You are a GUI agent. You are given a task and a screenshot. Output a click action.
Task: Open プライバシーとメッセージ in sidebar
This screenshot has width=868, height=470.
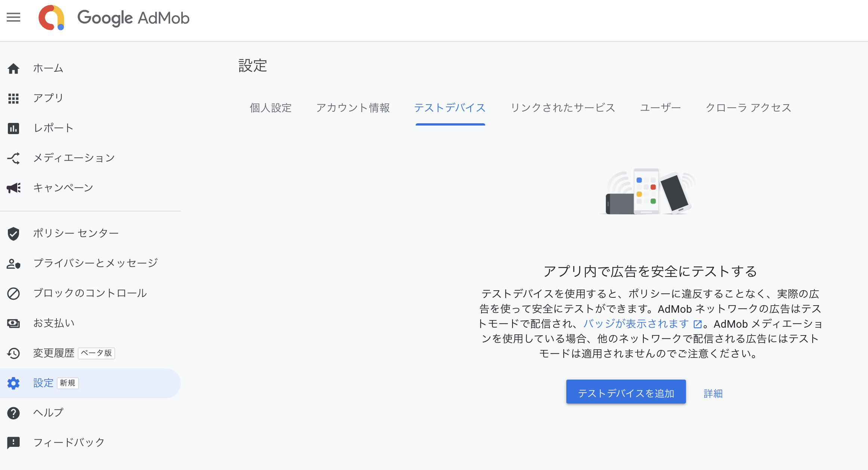pos(95,263)
